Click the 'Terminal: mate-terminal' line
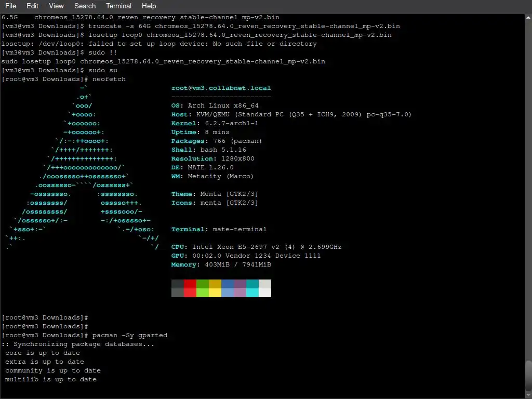Viewport: 532px width, 399px height. [x=219, y=229]
